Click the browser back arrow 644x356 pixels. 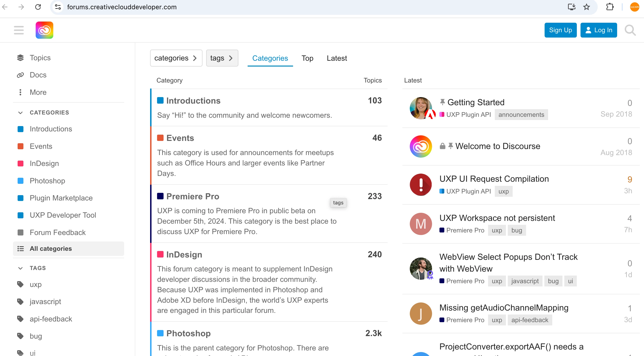[5, 7]
